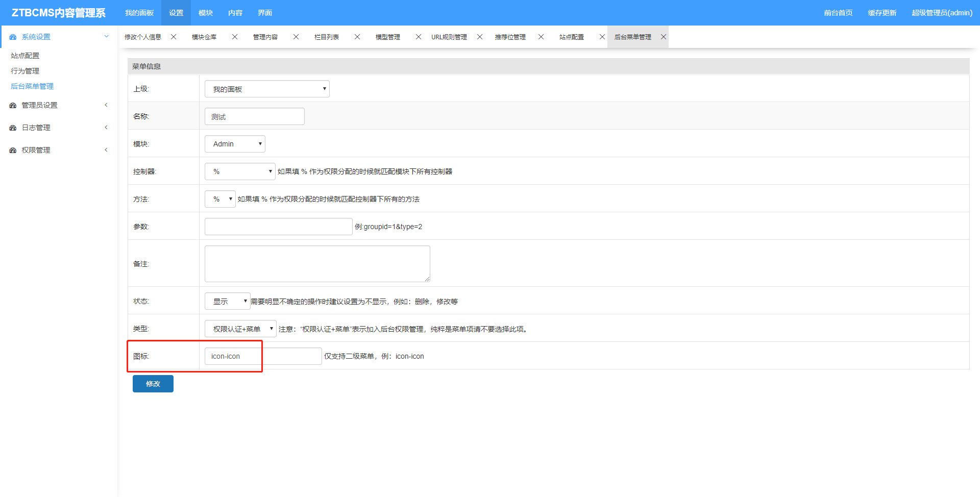The height and width of the screenshot is (497, 980).
Task: Switch to the 模块仓库 tab
Action: pos(204,37)
